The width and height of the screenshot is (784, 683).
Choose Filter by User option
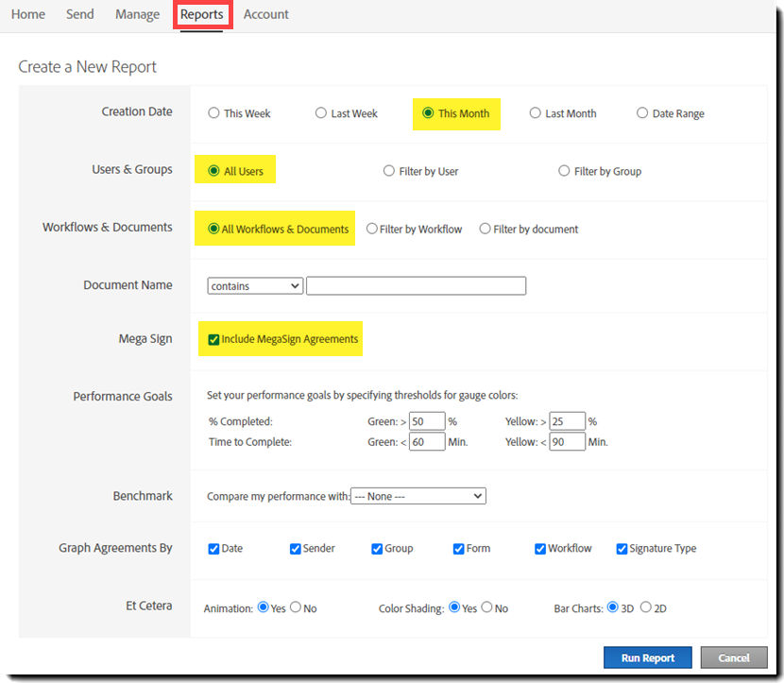[x=389, y=171]
